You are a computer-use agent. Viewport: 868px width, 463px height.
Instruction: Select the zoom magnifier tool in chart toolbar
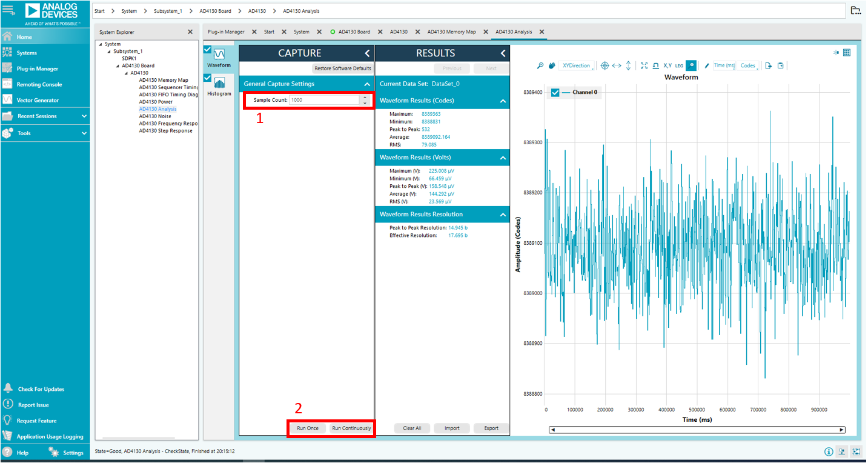pos(540,65)
